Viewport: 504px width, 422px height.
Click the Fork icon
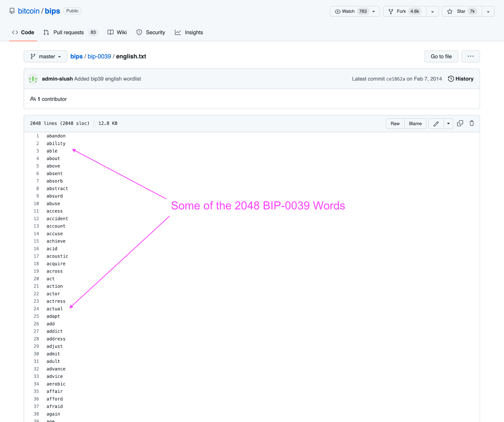coord(391,11)
